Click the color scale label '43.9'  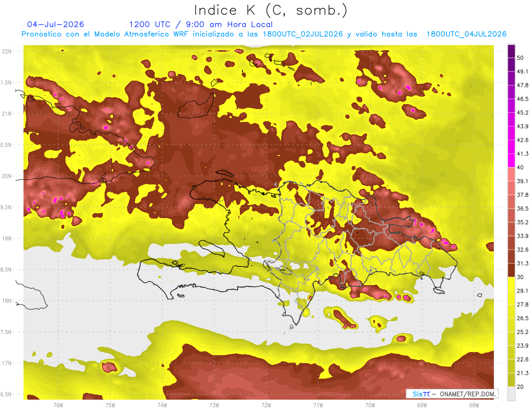tap(522, 126)
